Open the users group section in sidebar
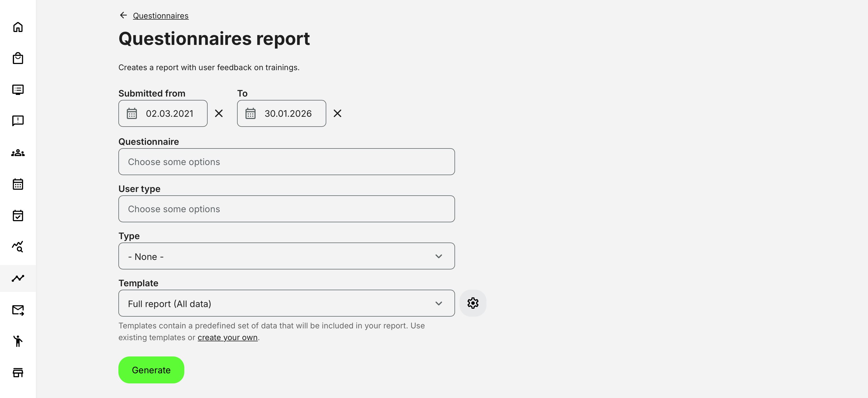868x398 pixels. click(x=18, y=153)
